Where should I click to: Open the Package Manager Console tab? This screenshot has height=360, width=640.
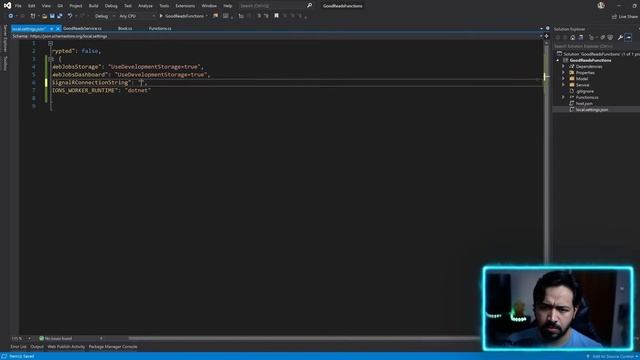pyautogui.click(x=113, y=347)
